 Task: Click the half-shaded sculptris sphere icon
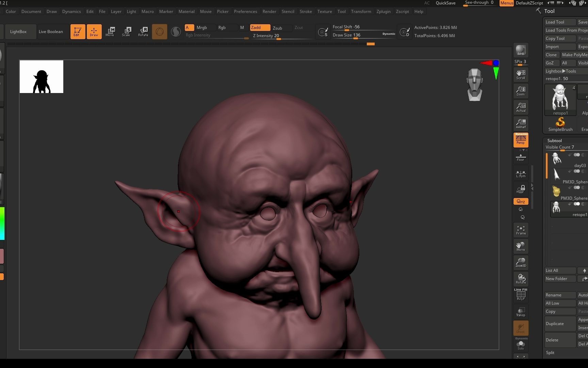coord(176,32)
